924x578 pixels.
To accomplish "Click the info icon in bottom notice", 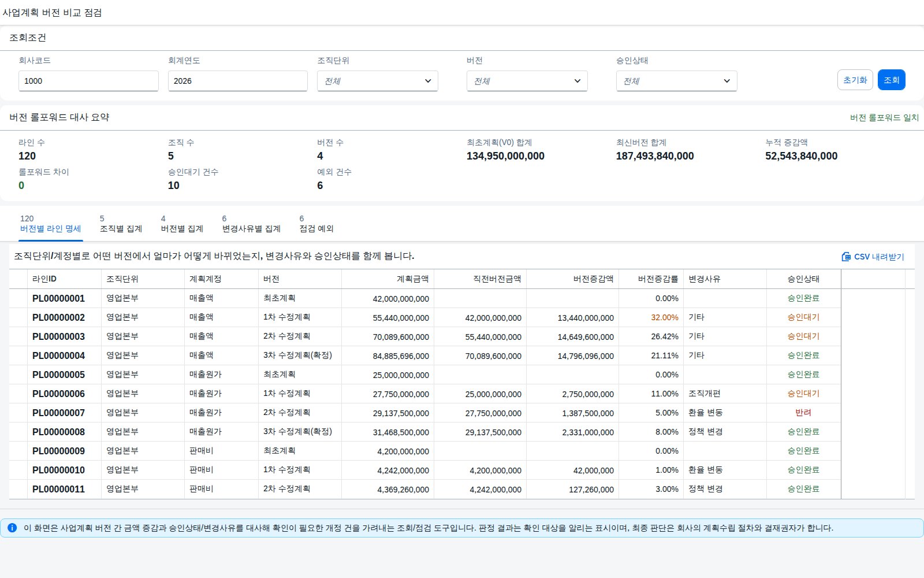I will [12, 528].
